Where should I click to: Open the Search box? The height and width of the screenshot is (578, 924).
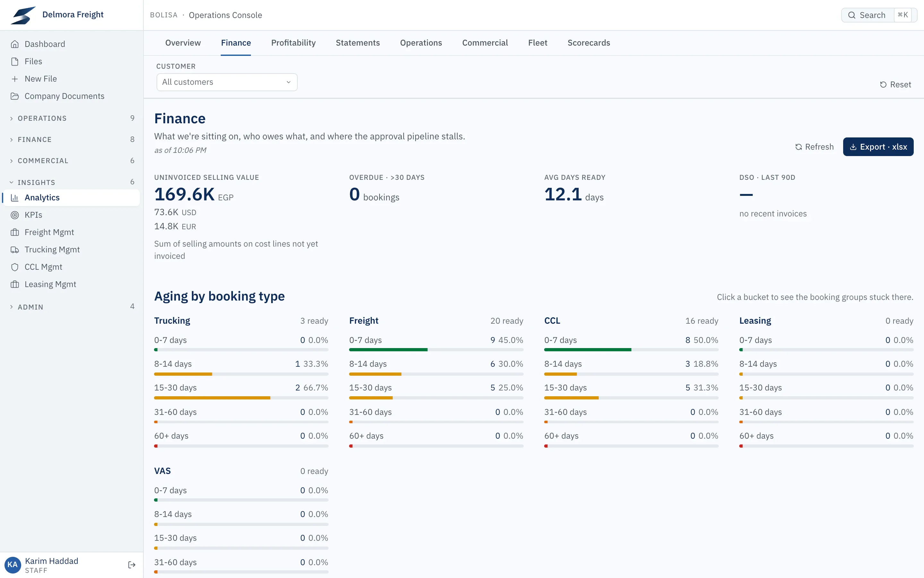[879, 15]
